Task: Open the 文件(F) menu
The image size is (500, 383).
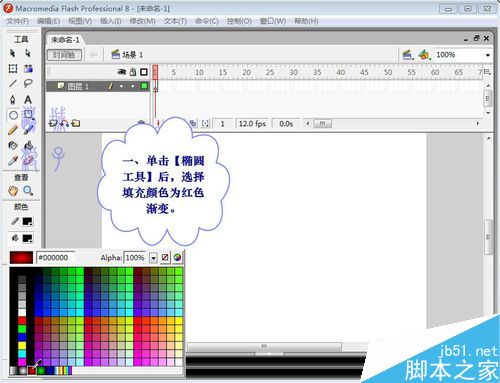Action: coord(18,21)
